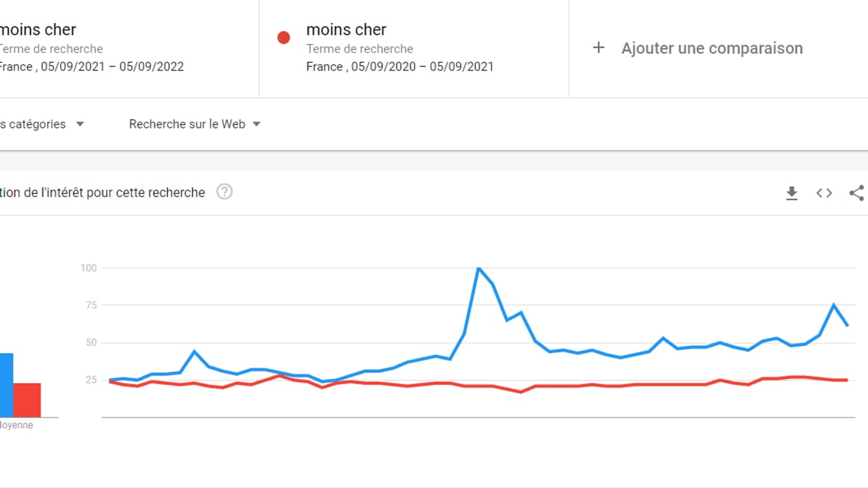Select the red moins cher search term
This screenshot has width=868, height=488.
346,30
